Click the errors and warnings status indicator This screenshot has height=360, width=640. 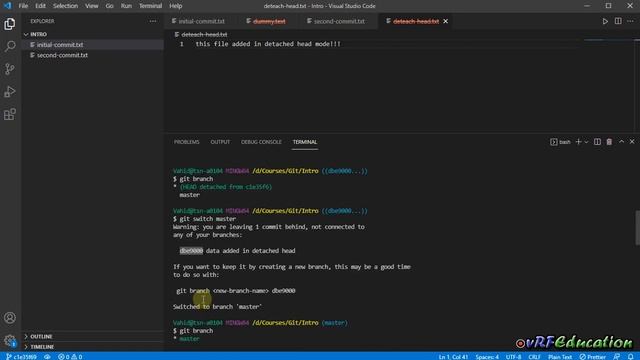tap(70, 357)
